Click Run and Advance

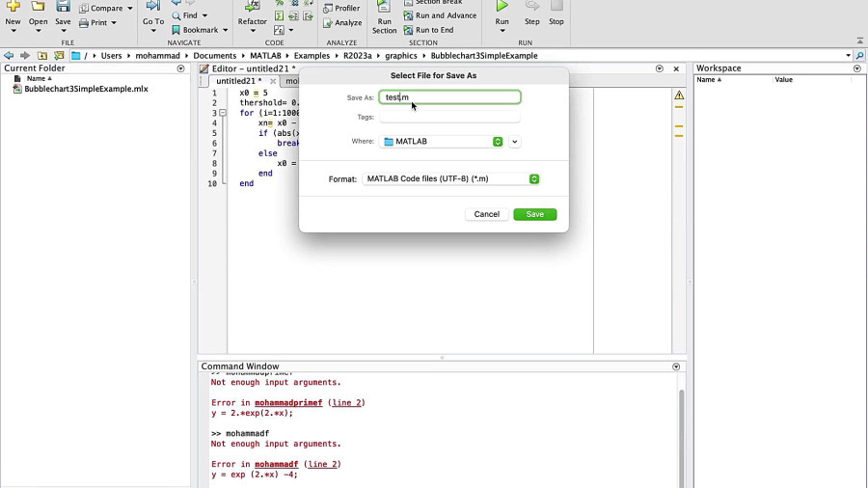(x=440, y=15)
